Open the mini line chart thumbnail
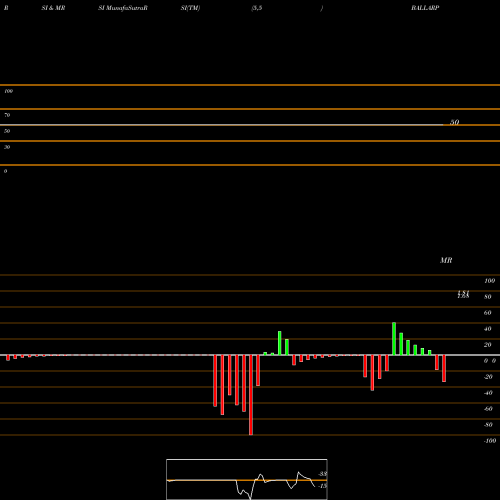Image resolution: width=500 pixels, height=500 pixels. click(247, 479)
